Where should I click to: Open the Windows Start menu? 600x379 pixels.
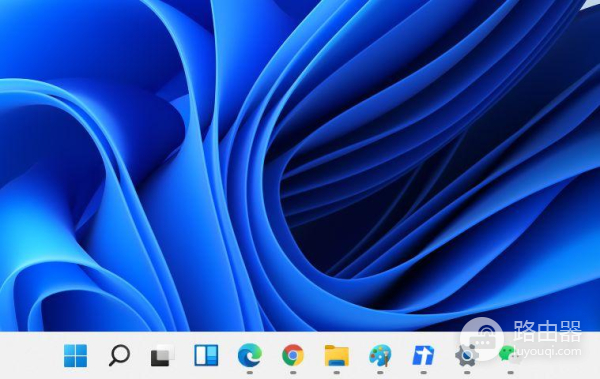coord(75,355)
